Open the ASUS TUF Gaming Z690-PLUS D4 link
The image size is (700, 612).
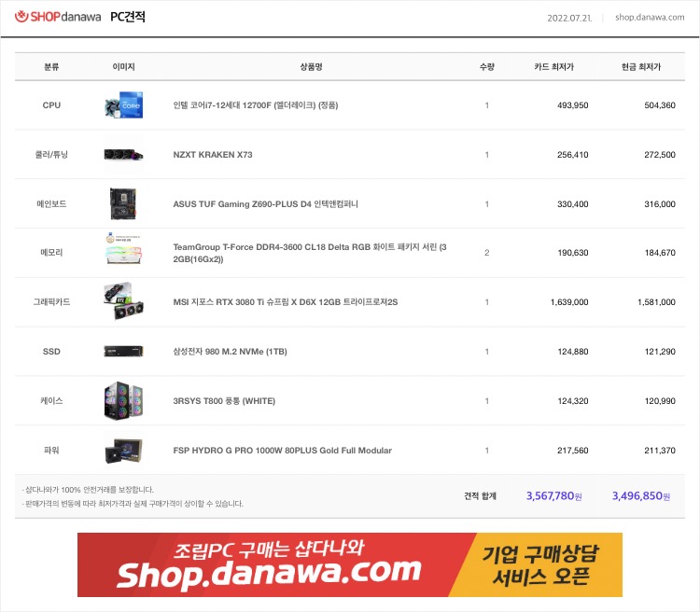(266, 204)
